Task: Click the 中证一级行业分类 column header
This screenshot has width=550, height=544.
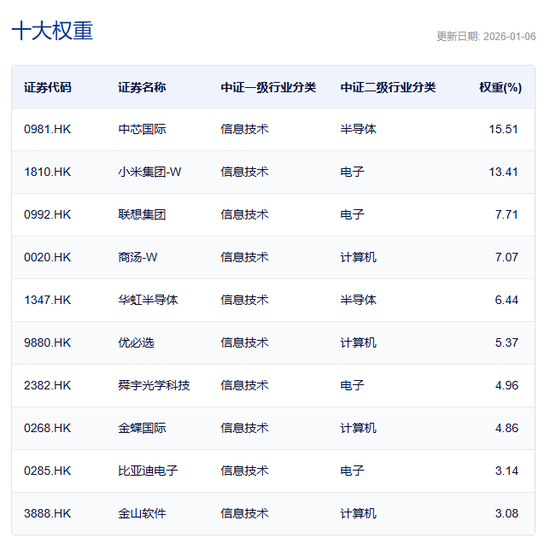Action: pos(268,87)
